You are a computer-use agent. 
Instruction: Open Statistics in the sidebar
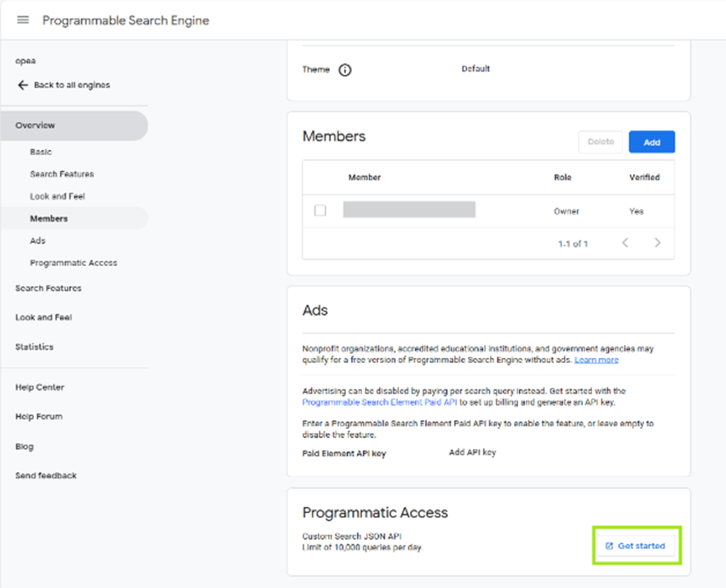click(x=34, y=347)
